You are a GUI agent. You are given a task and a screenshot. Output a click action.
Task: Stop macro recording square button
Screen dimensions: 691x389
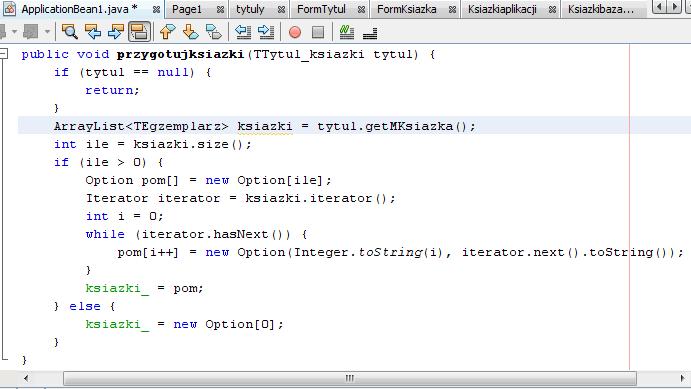click(x=318, y=32)
